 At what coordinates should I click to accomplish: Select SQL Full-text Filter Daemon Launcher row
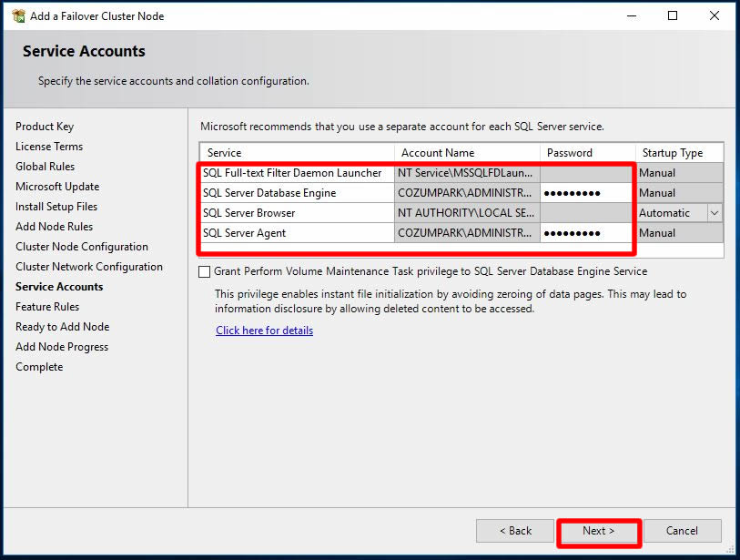pos(292,173)
